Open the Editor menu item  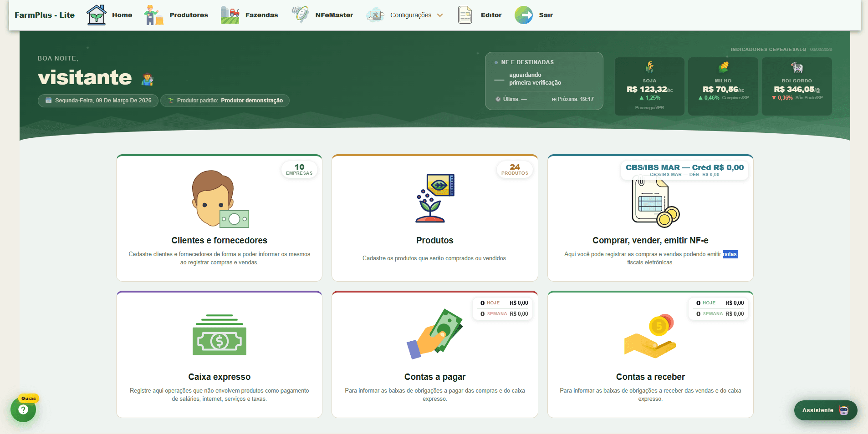(x=491, y=15)
